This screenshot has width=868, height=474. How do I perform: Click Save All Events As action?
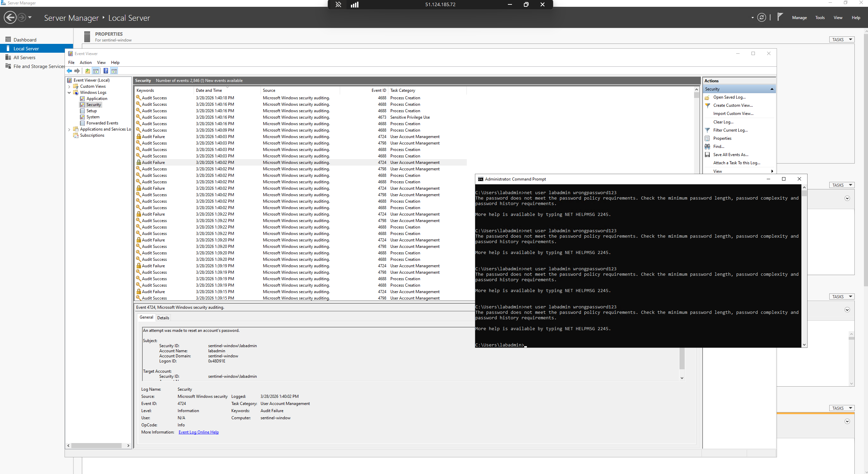[730, 155]
